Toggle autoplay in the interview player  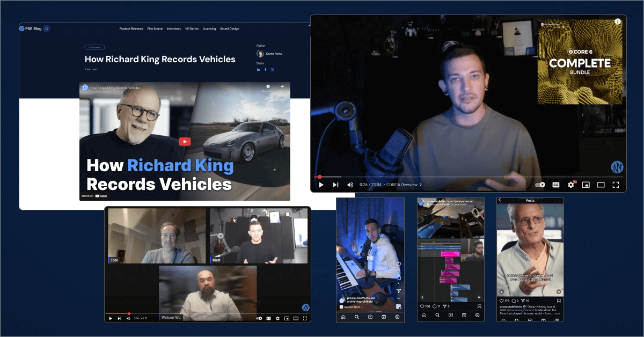point(259,318)
